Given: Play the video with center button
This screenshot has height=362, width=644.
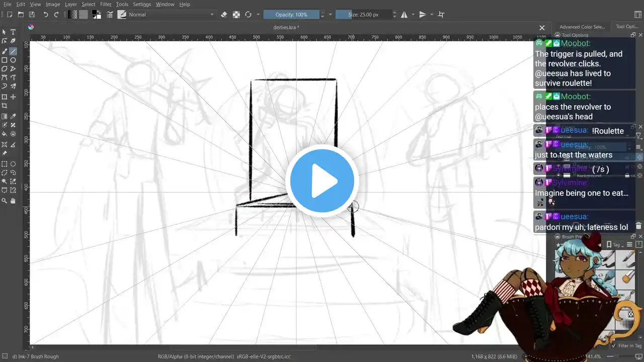Looking at the screenshot, I should 322,181.
